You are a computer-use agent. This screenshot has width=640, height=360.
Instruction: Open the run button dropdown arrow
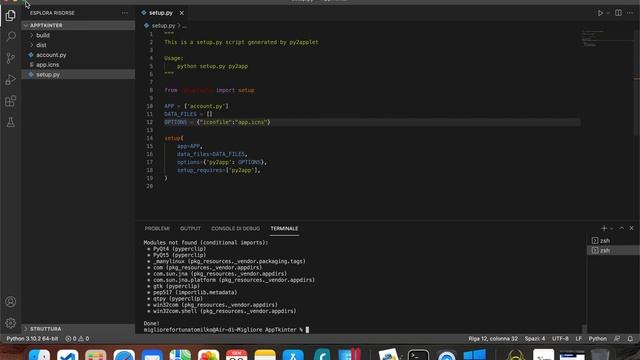[x=608, y=13]
